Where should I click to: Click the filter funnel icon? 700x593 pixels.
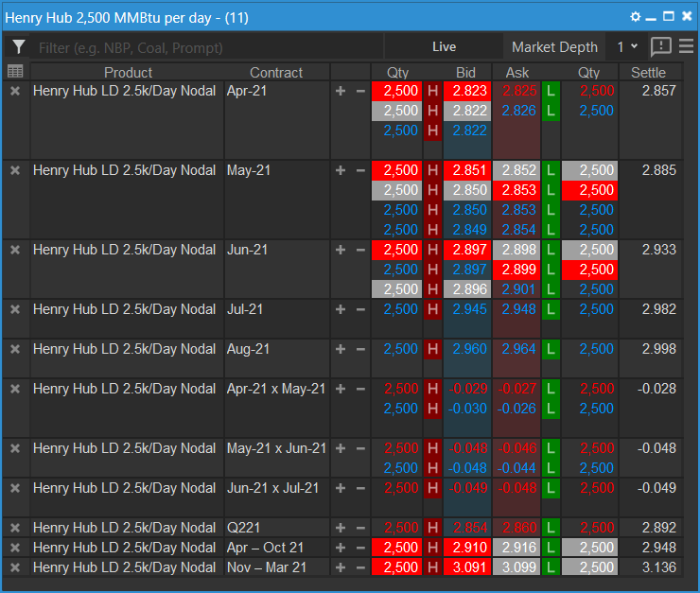click(x=18, y=47)
